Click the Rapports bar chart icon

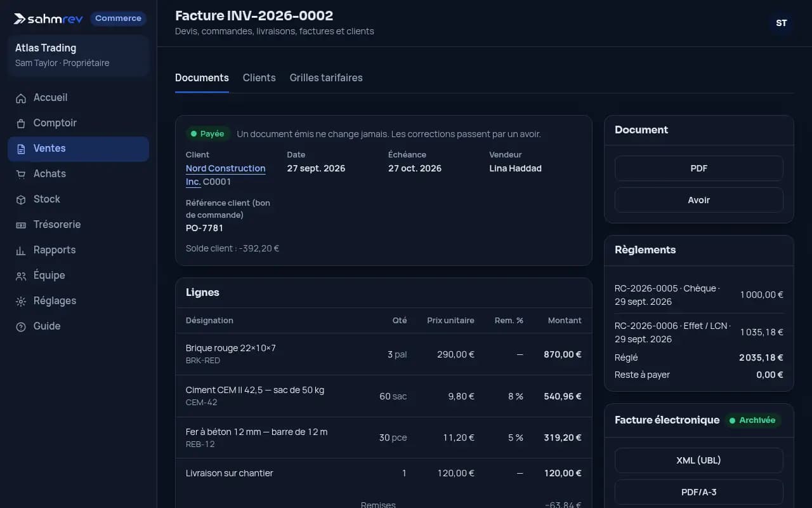21,250
